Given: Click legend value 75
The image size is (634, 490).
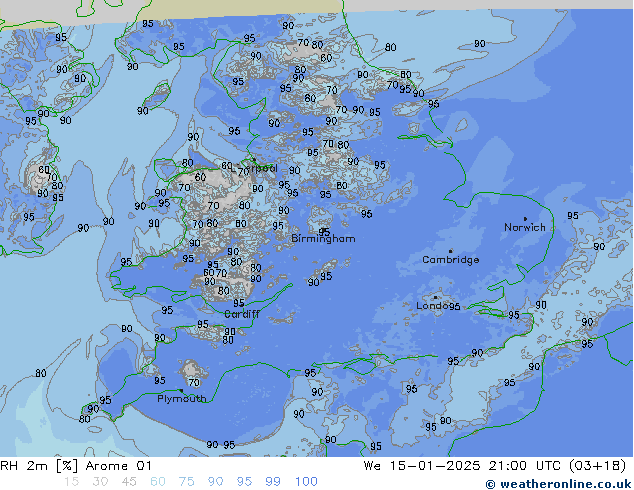Looking at the screenshot, I should [186, 482].
